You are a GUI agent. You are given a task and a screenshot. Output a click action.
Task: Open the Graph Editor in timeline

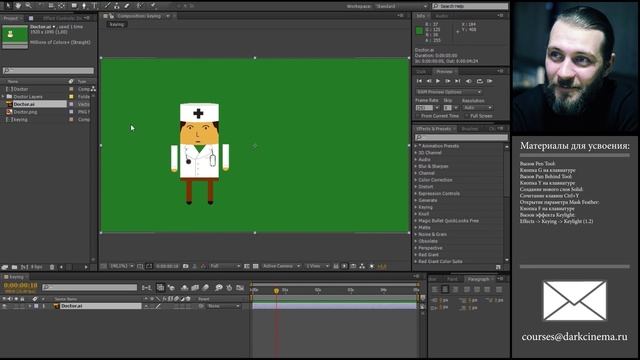(240, 288)
